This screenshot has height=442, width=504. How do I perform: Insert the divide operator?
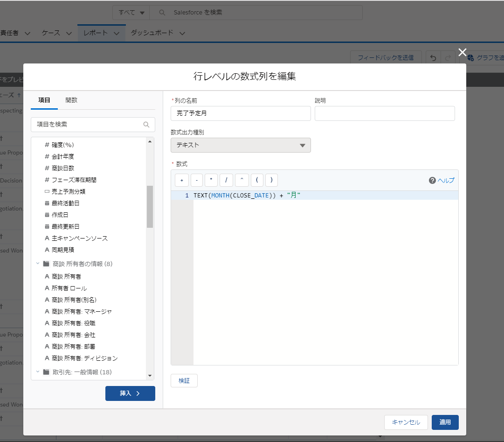click(226, 180)
